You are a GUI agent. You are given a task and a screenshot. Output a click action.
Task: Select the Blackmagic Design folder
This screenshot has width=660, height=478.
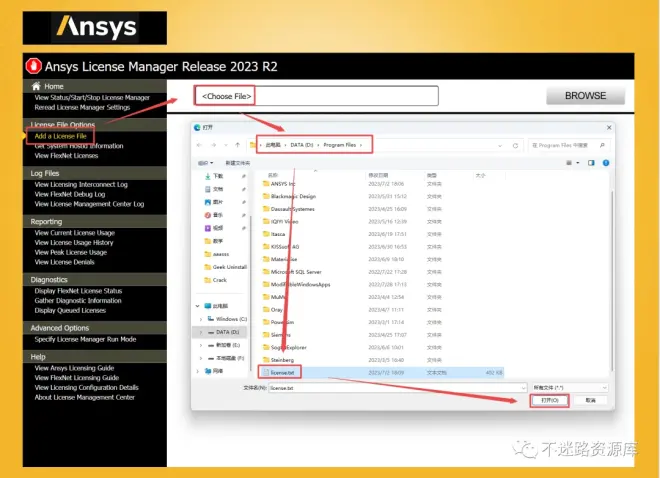click(x=289, y=197)
